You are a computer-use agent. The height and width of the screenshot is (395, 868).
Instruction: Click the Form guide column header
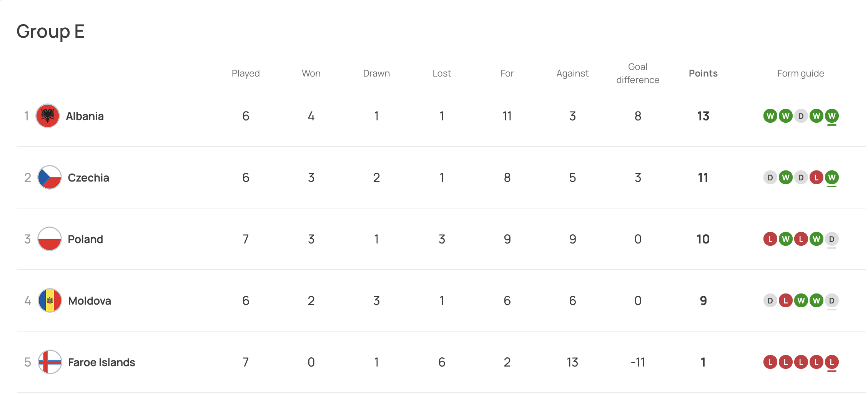[x=801, y=73]
